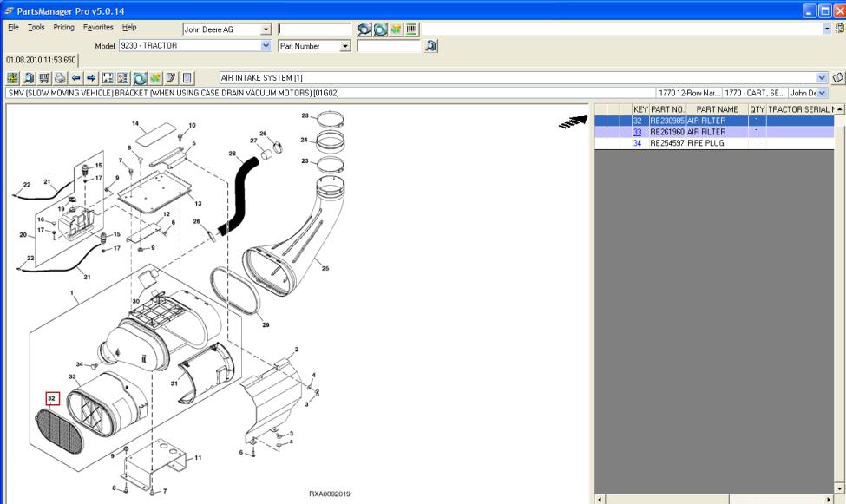Click the printer icon
This screenshot has width=846, height=504.
60,78
